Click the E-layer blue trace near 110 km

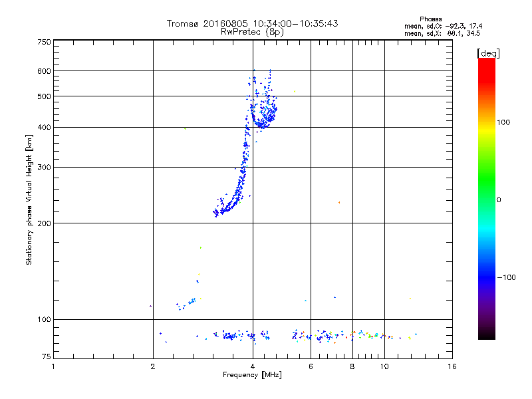(x=186, y=304)
